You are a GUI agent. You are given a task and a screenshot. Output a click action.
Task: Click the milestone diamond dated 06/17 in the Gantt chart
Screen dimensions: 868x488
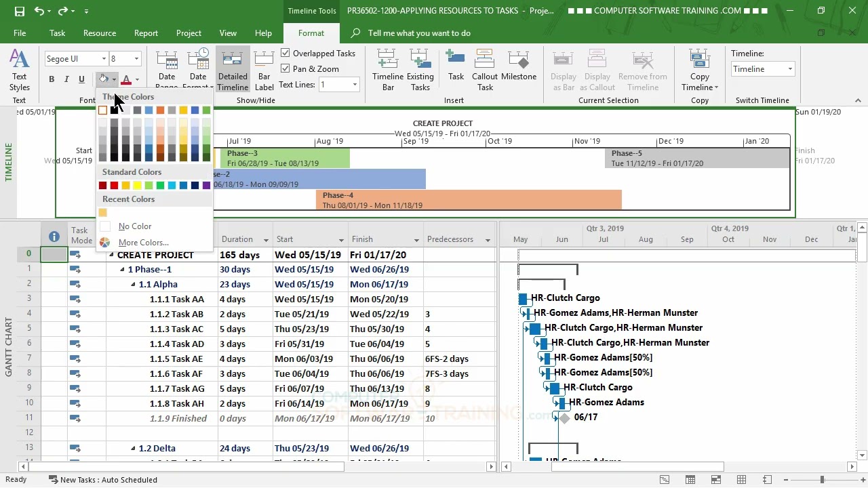tap(564, 418)
